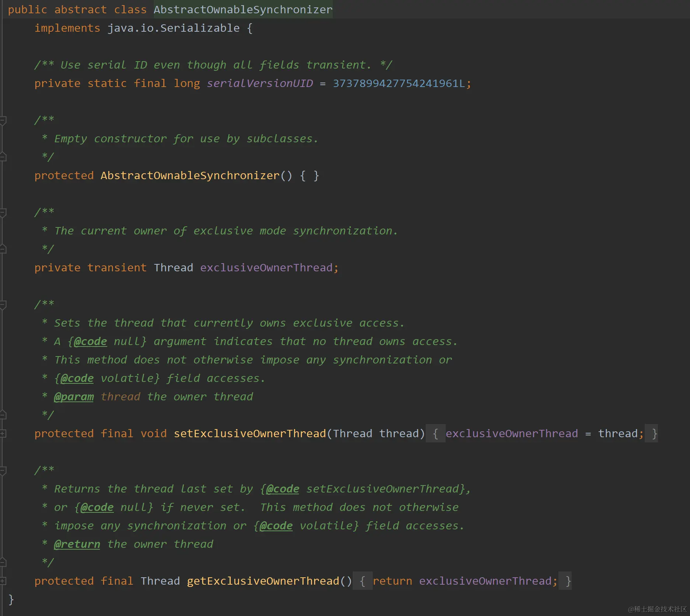690x616 pixels.
Task: Click the AbstractOwnableSynchronizer() constructor name
Action: (190, 175)
